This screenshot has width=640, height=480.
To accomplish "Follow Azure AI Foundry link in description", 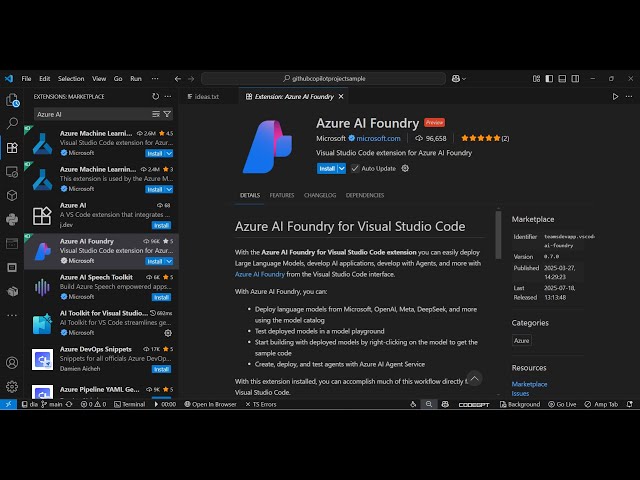I will pyautogui.click(x=260, y=274).
